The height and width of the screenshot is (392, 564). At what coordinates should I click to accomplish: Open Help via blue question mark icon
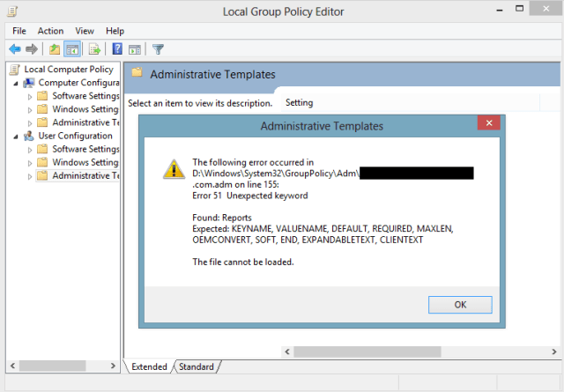click(x=117, y=49)
